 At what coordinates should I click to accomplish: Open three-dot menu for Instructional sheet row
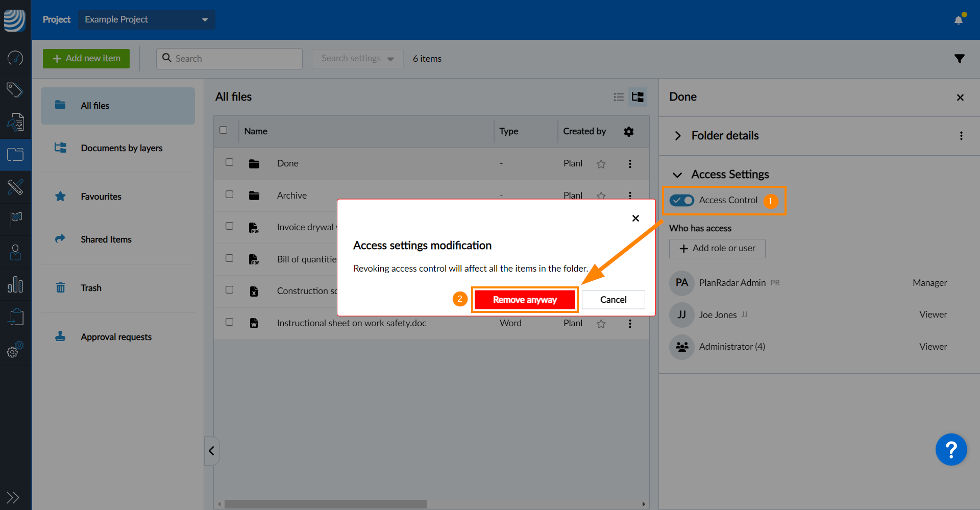pos(630,324)
